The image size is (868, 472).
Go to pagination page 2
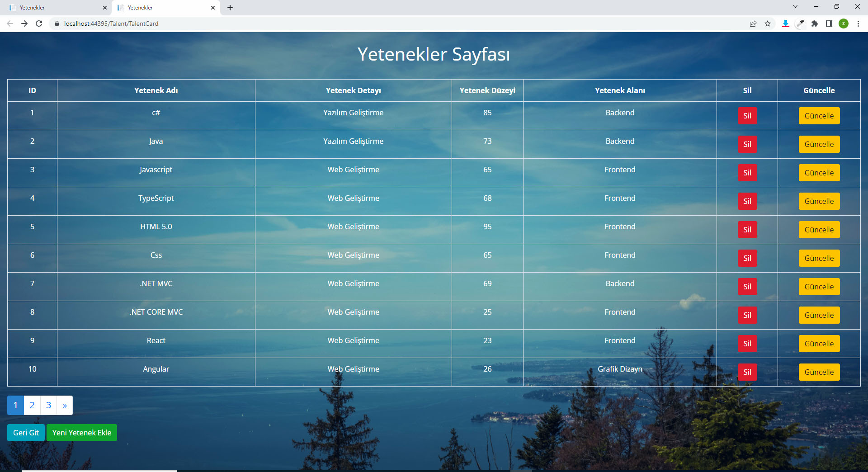pos(32,405)
